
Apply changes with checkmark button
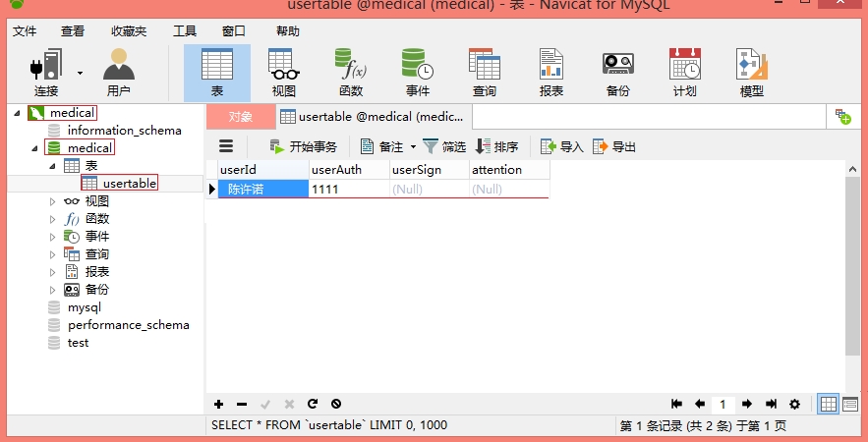(265, 405)
